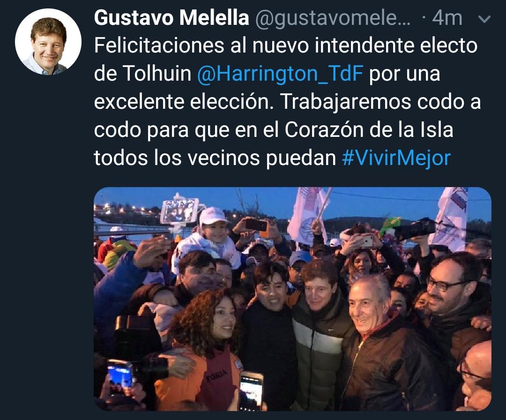
Task: Click the Gustavo Melella display name
Action: click(171, 17)
